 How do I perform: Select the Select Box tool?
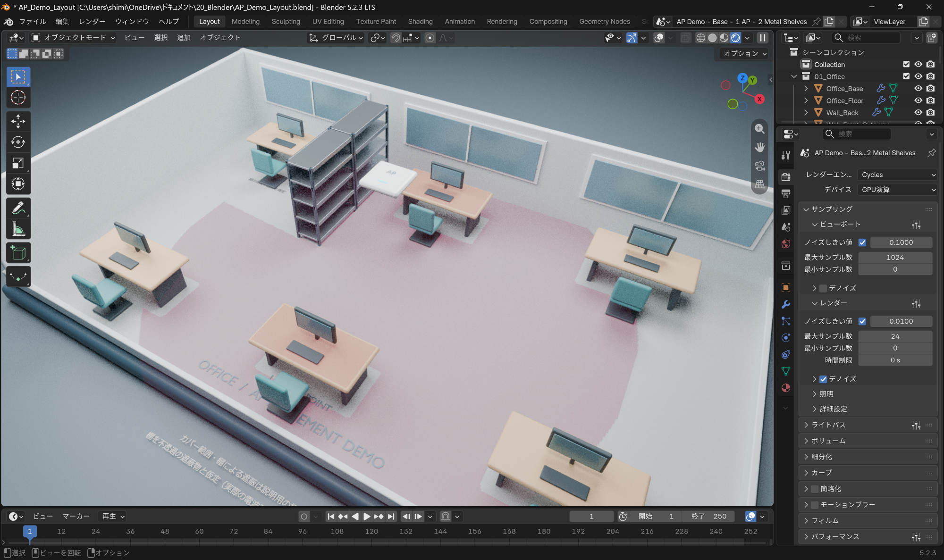18,77
